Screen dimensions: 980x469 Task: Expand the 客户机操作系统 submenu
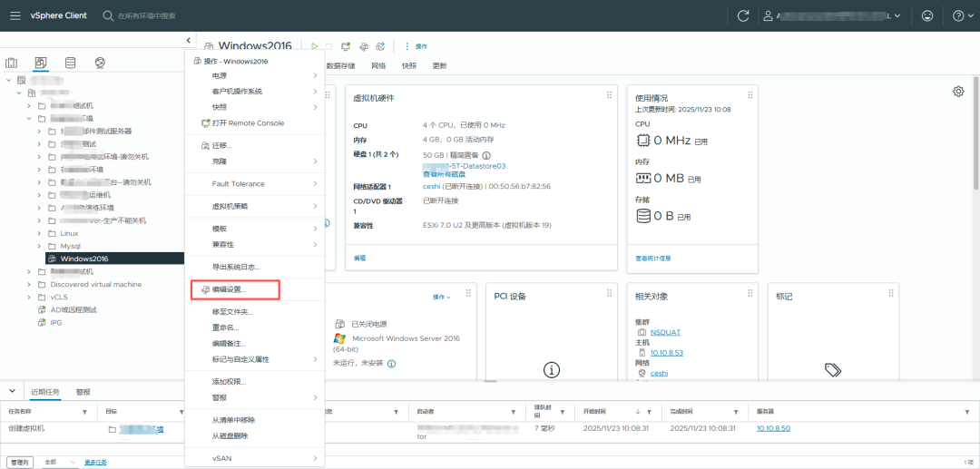[255, 92]
